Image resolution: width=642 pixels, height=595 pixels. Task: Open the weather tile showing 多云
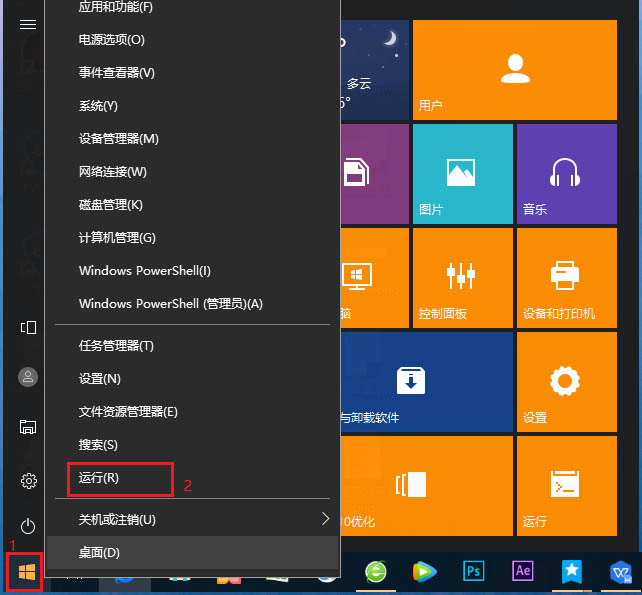pos(374,69)
